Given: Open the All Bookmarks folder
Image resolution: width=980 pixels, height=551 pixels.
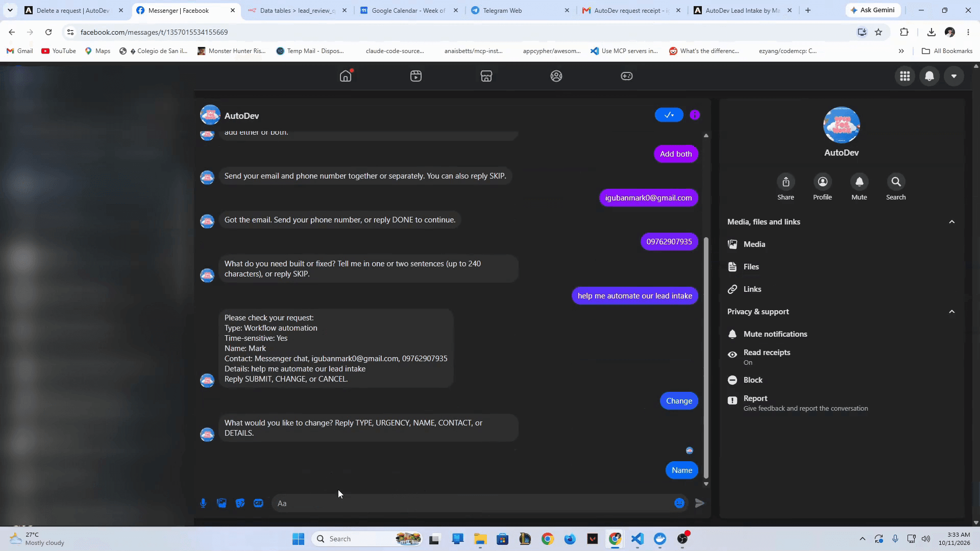Looking at the screenshot, I should (x=947, y=51).
